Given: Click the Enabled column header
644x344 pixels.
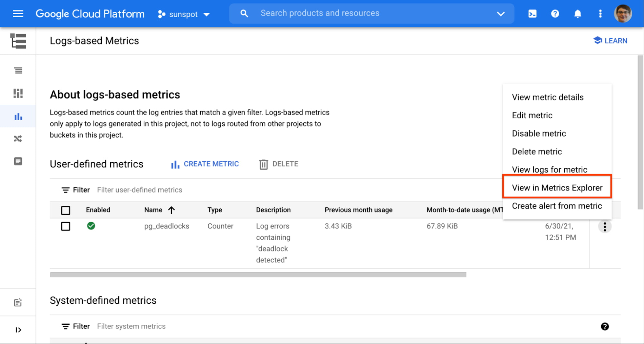Looking at the screenshot, I should (x=98, y=210).
